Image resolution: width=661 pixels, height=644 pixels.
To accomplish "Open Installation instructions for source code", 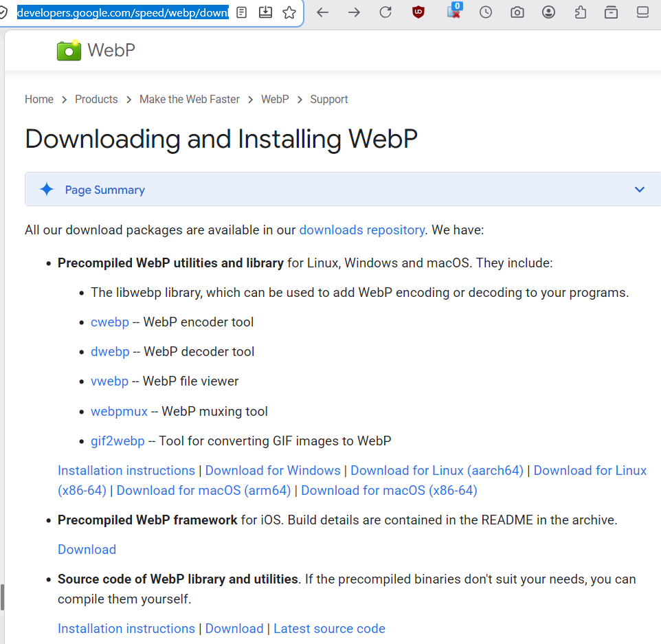I will click(126, 628).
